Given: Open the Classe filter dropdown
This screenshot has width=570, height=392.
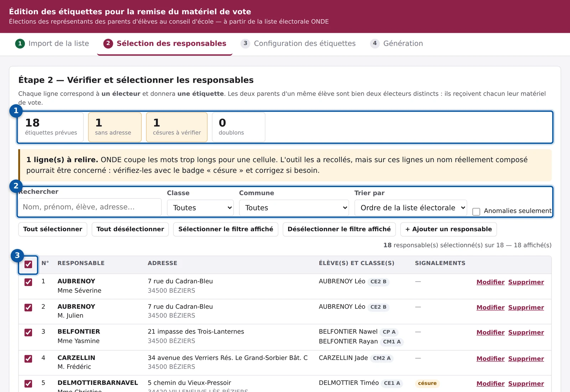Looking at the screenshot, I should (x=200, y=208).
